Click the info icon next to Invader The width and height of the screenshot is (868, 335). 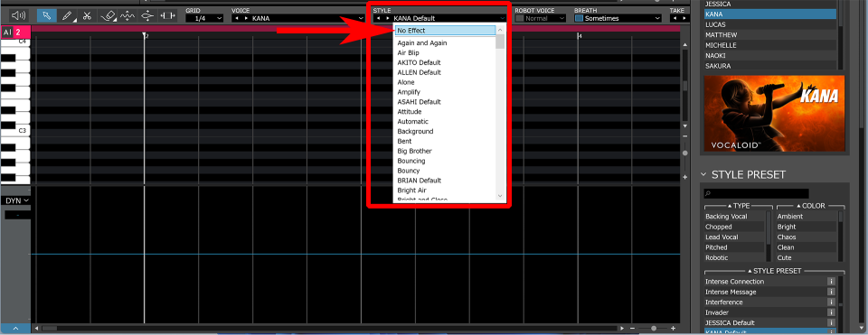click(x=830, y=312)
